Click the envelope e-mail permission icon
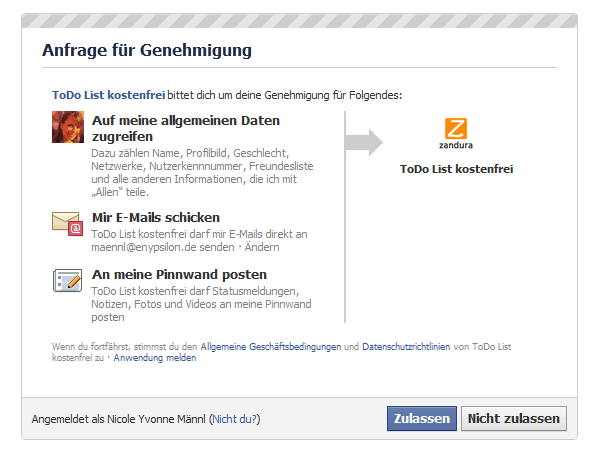The image size is (594, 451). click(68, 224)
